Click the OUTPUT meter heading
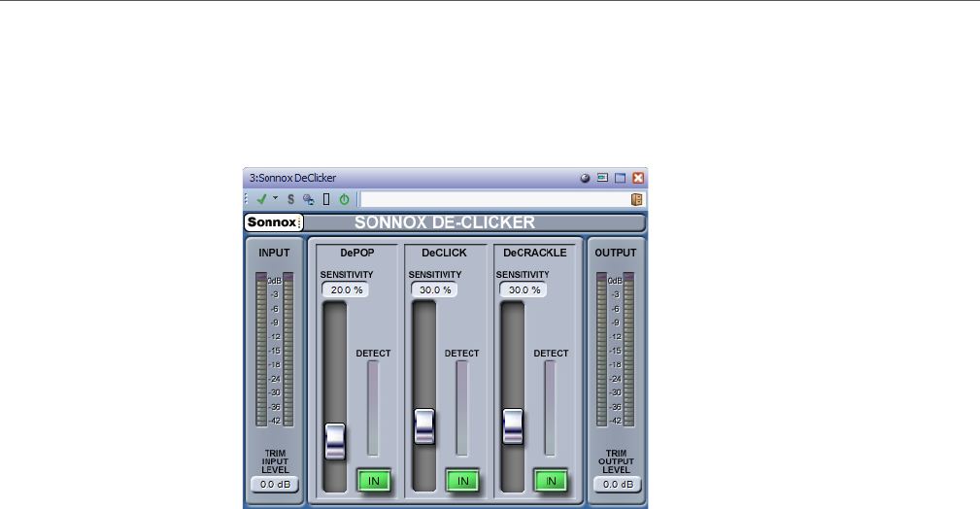Image resolution: width=980 pixels, height=509 pixels. coord(616,253)
